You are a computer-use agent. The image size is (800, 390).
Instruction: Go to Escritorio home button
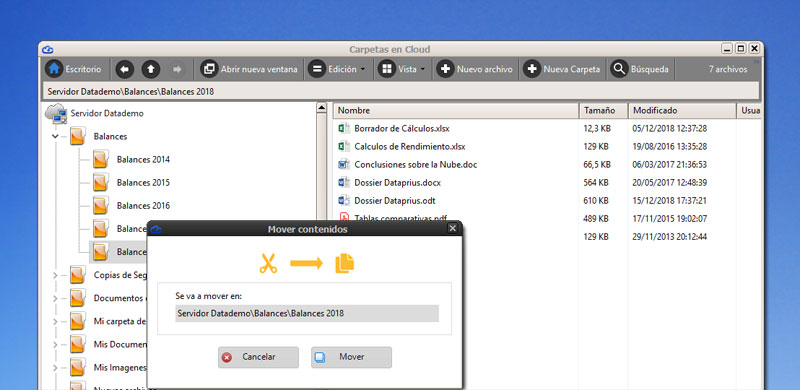click(73, 69)
